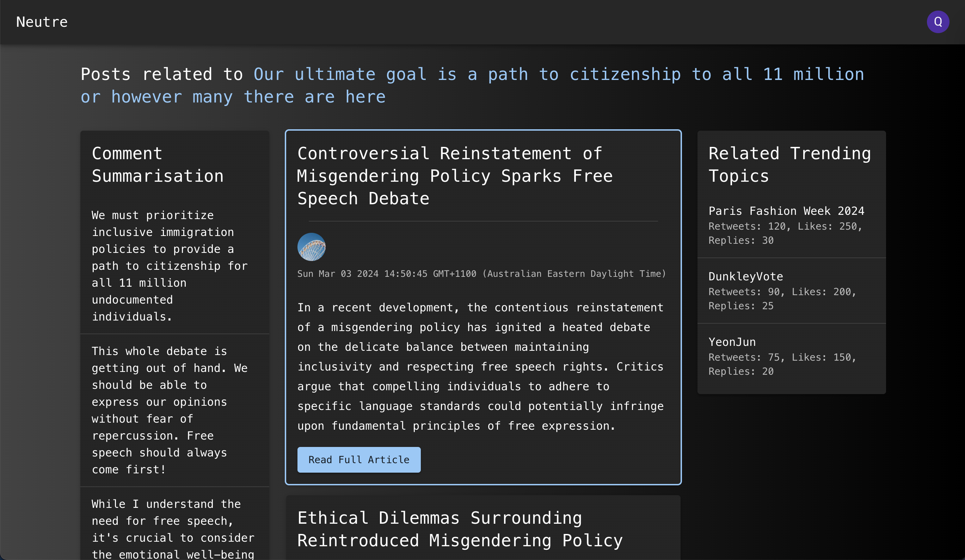The width and height of the screenshot is (965, 560).
Task: Click the article timestamp Sun Mar 03 2024
Action: point(481,274)
